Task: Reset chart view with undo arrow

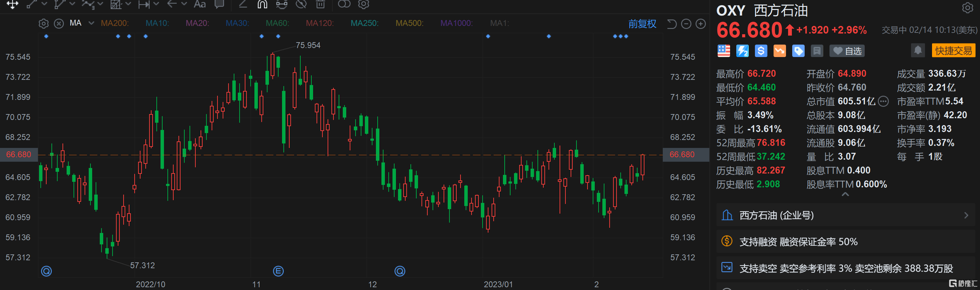Action: (x=672, y=24)
